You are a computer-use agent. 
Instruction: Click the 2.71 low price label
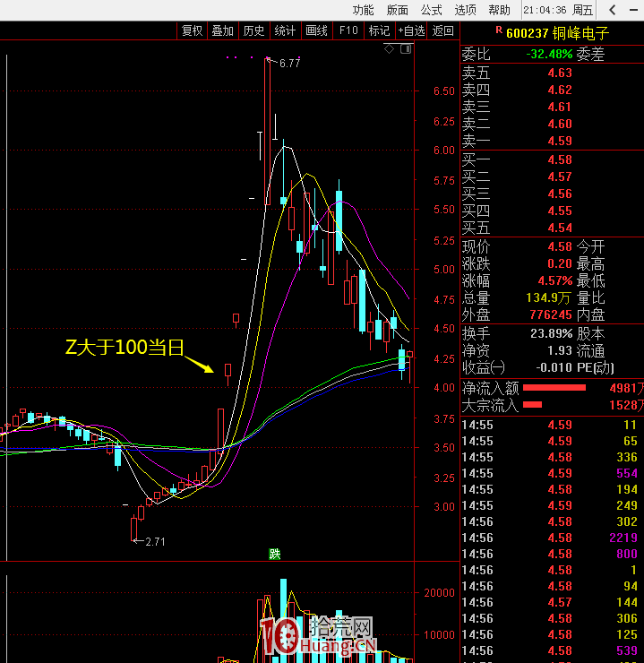coord(155,542)
